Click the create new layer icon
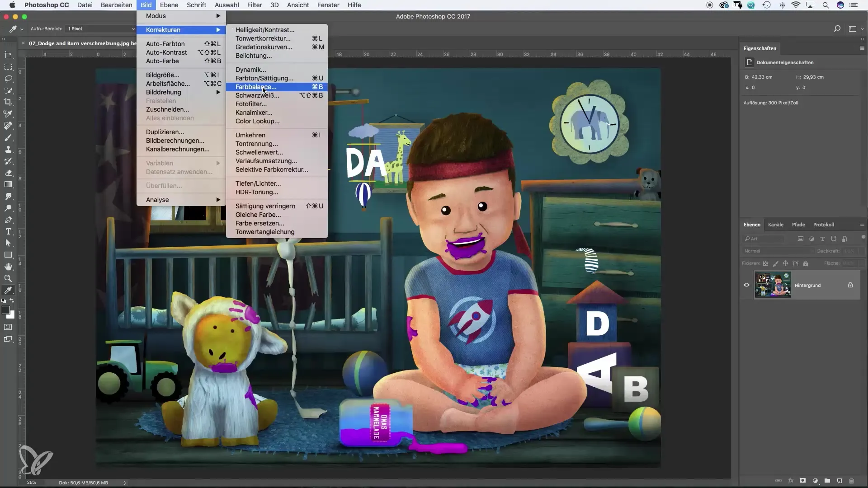This screenshot has width=868, height=488. 839,481
